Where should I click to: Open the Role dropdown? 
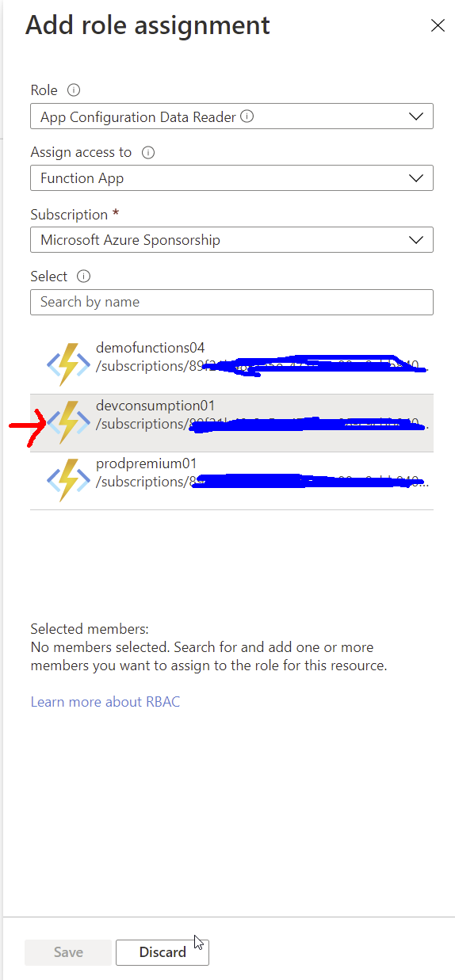231,116
